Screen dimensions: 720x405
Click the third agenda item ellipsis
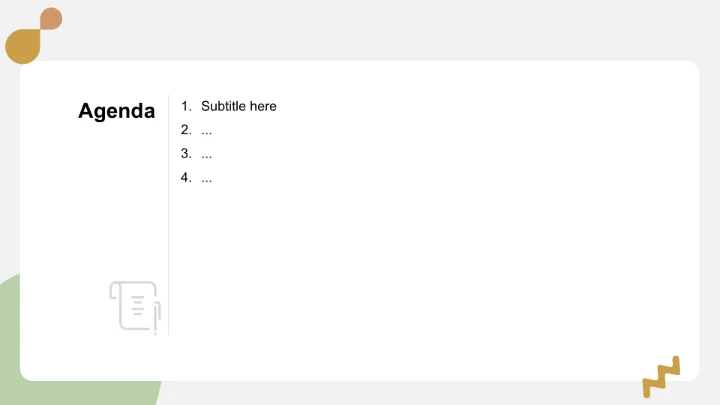[206, 154]
